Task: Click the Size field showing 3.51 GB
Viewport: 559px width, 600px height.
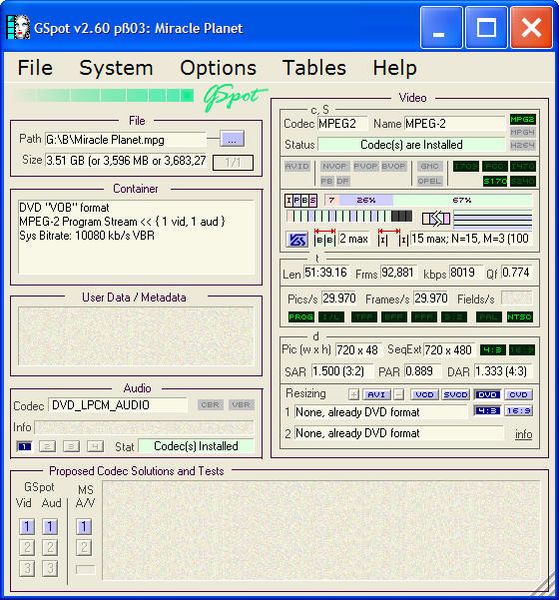Action: pos(125,161)
